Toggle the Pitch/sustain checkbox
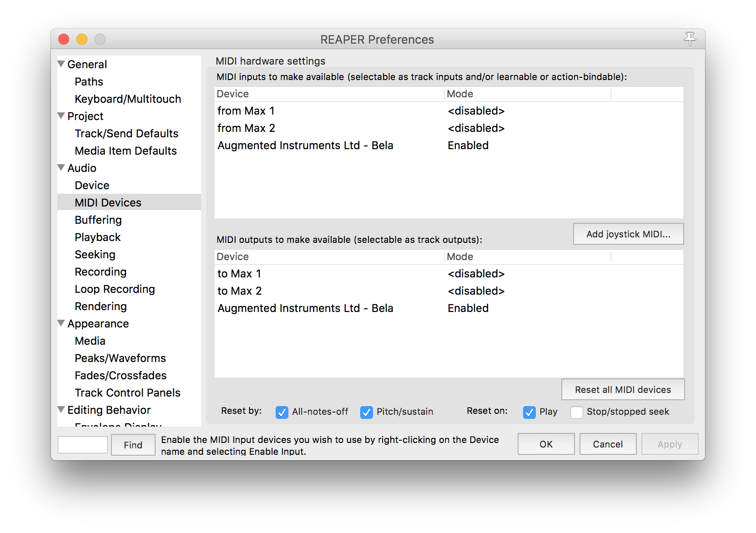 367,412
